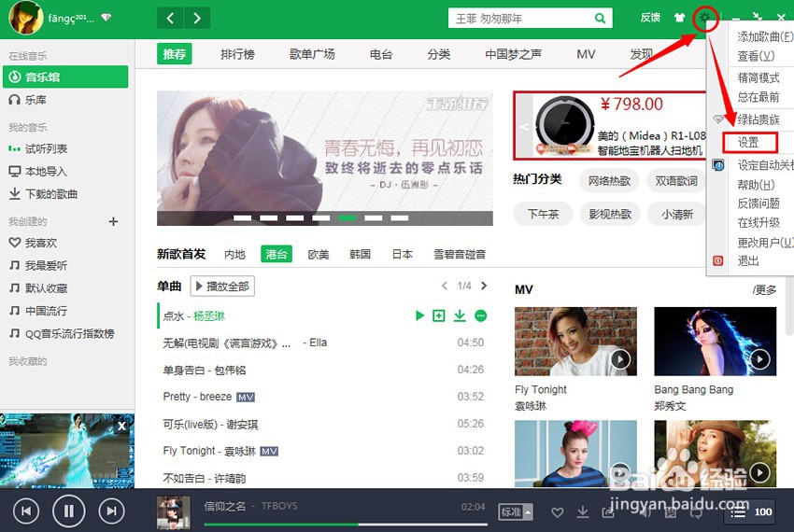Click 下午茶 category tag

click(543, 214)
